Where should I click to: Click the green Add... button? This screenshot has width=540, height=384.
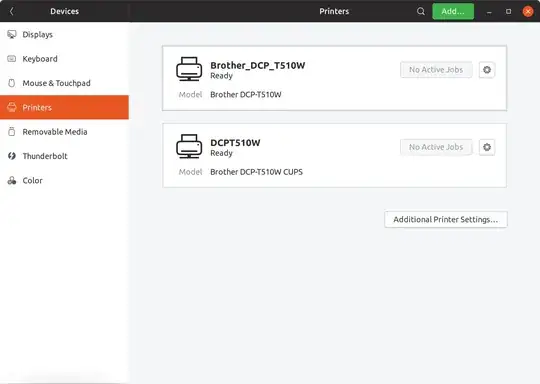pos(453,11)
